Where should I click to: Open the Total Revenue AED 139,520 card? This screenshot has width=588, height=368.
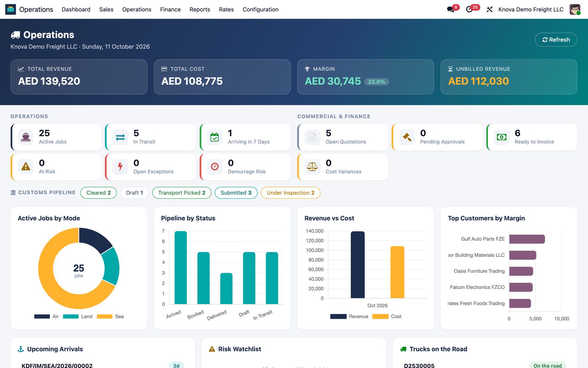coord(79,77)
